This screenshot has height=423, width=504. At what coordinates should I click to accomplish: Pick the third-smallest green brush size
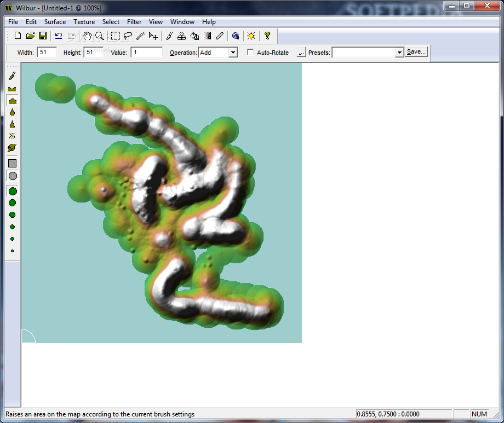(12, 227)
